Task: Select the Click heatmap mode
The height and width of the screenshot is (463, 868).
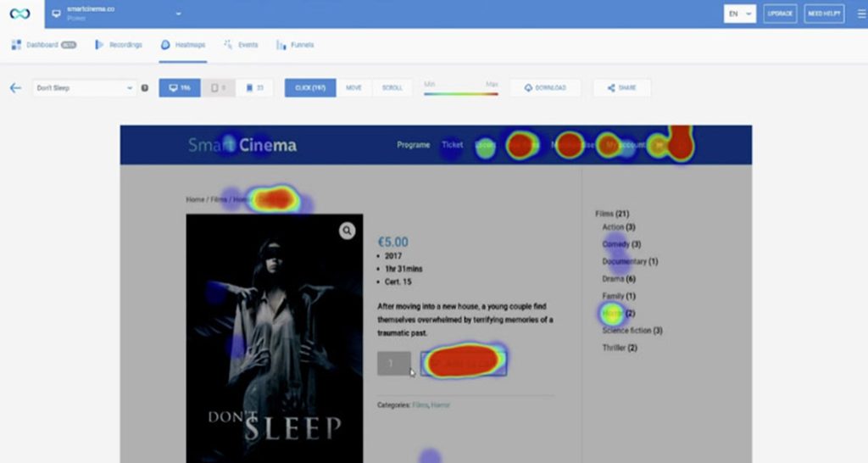Action: [310, 87]
